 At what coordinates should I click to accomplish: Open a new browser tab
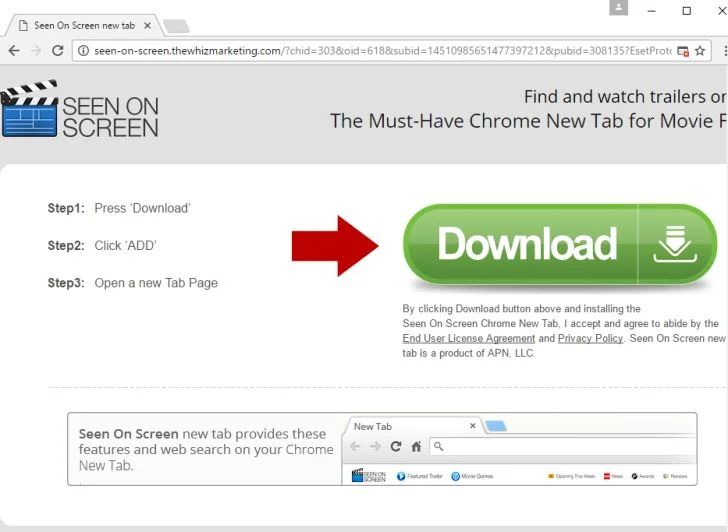point(176,26)
